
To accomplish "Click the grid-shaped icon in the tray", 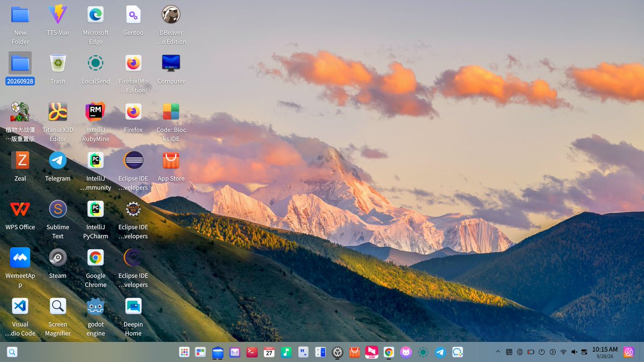I will (x=509, y=352).
